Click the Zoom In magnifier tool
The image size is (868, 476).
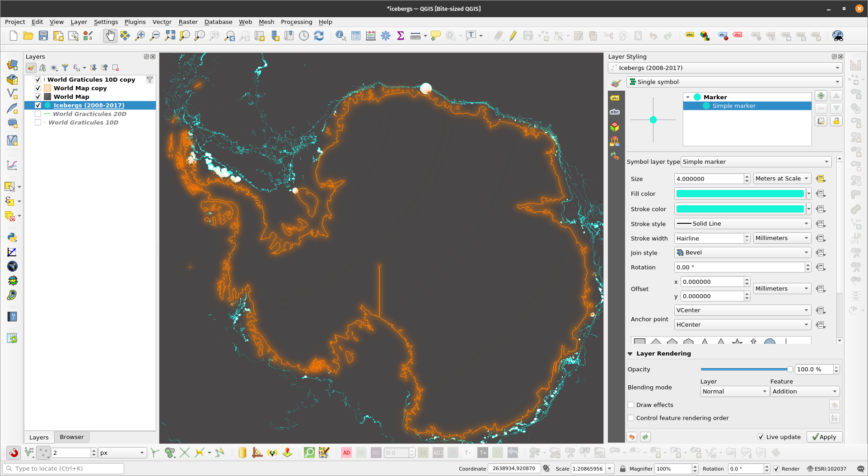click(140, 36)
